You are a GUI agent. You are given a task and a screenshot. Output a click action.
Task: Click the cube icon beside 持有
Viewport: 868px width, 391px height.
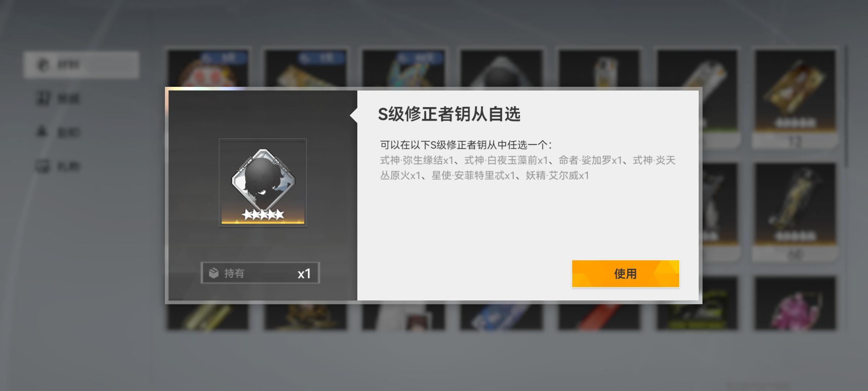[214, 273]
